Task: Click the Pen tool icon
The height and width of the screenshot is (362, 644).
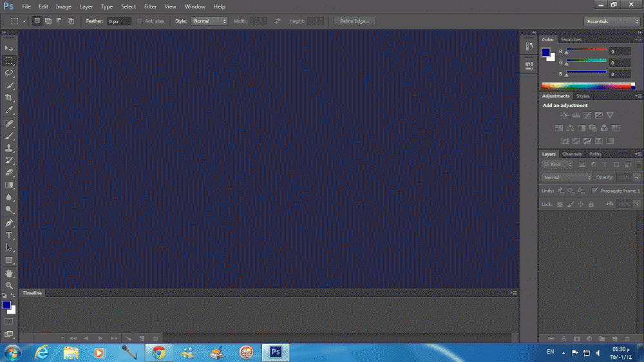Action: [x=9, y=223]
